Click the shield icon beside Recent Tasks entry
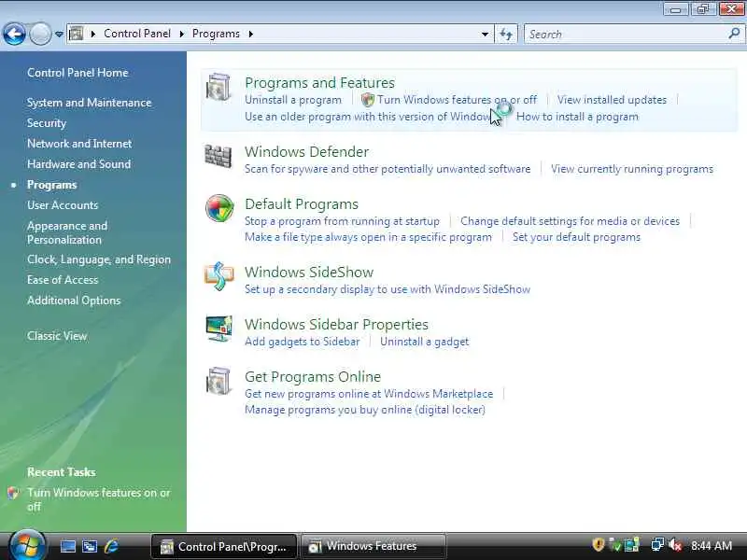This screenshot has width=747, height=560. click(x=13, y=494)
